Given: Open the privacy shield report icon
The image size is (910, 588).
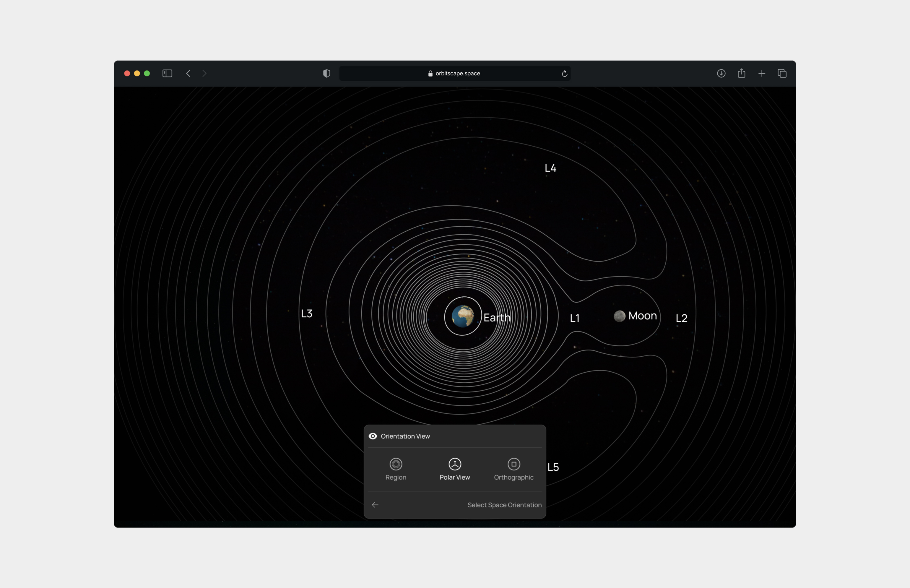Looking at the screenshot, I should click(x=327, y=73).
